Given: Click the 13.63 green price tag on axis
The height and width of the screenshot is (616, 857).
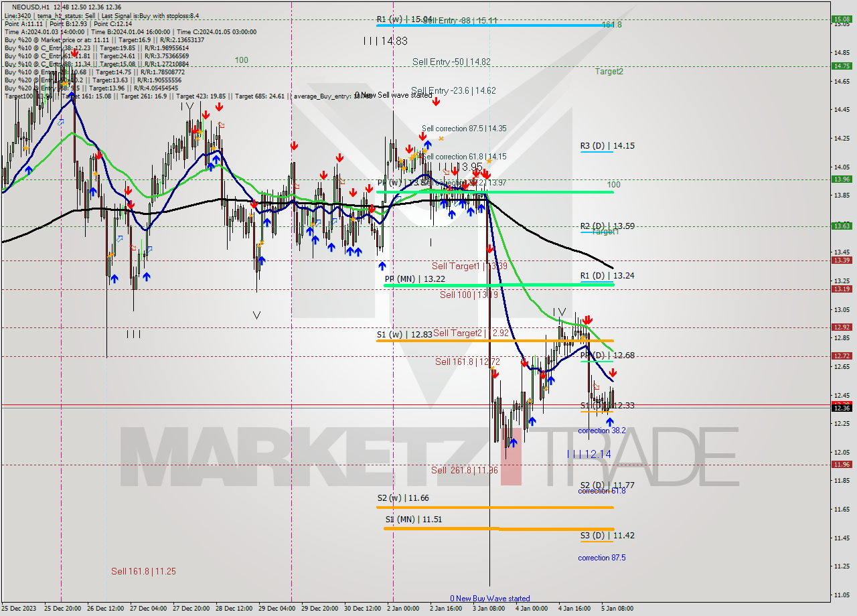Looking at the screenshot, I should pyautogui.click(x=842, y=226).
